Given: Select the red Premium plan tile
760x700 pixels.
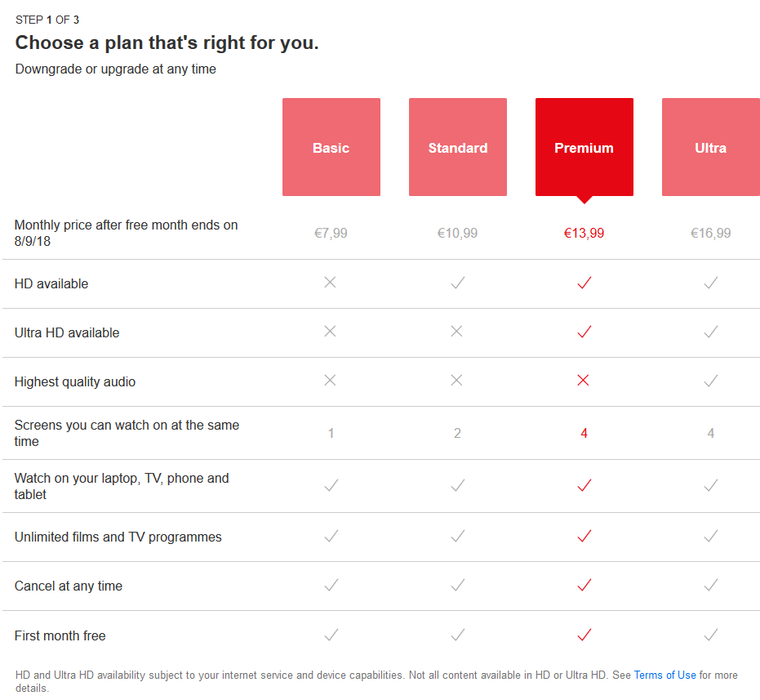Looking at the screenshot, I should [x=584, y=147].
